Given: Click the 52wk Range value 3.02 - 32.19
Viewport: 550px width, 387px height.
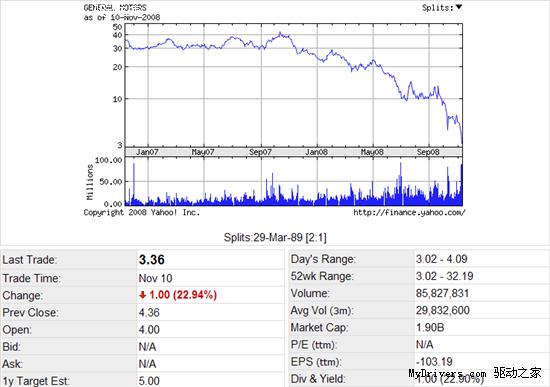Looking at the screenshot, I should tap(444, 276).
